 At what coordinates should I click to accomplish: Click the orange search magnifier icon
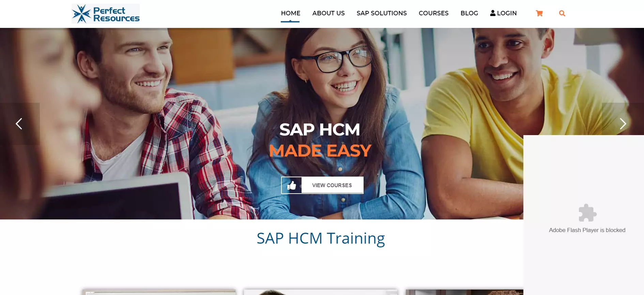(562, 13)
